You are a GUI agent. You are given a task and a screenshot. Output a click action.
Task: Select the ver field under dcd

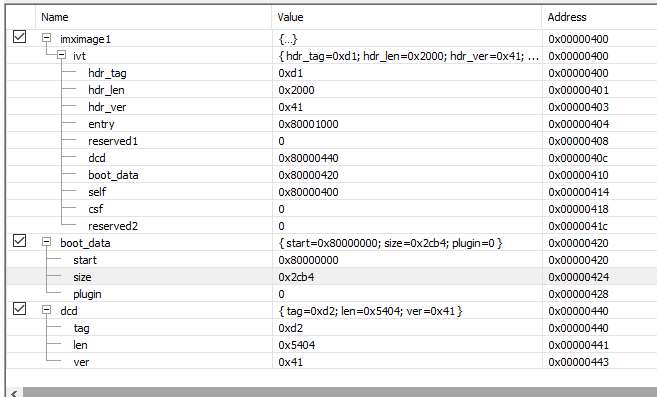[x=81, y=362]
